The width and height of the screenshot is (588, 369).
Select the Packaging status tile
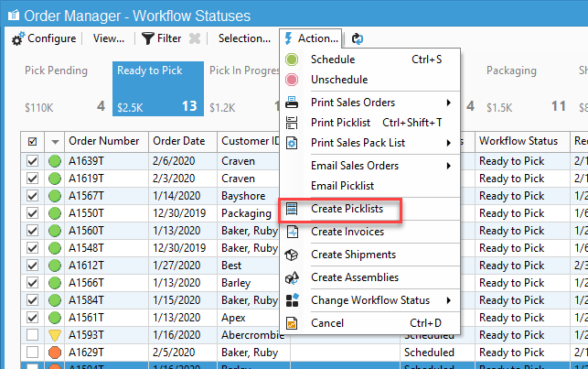tap(528, 89)
